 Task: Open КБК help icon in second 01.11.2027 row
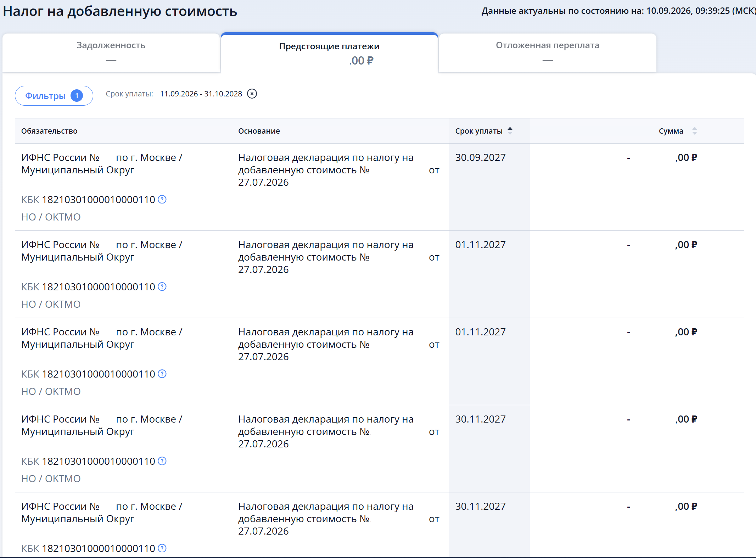tap(162, 374)
